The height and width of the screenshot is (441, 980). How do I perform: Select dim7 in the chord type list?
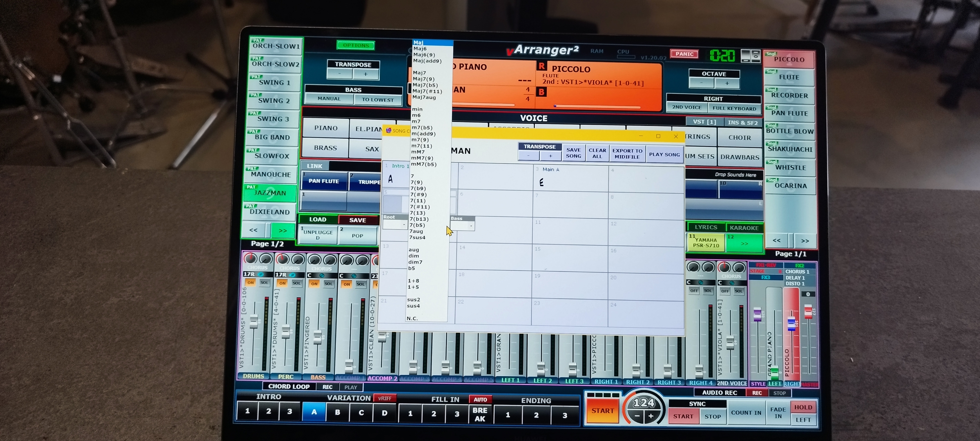(x=416, y=262)
